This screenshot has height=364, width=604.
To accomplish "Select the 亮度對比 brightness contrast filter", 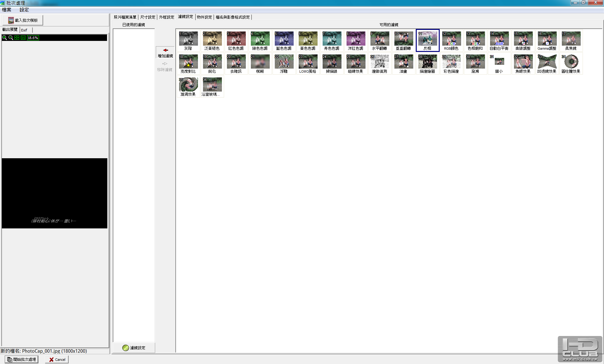I will click(188, 64).
